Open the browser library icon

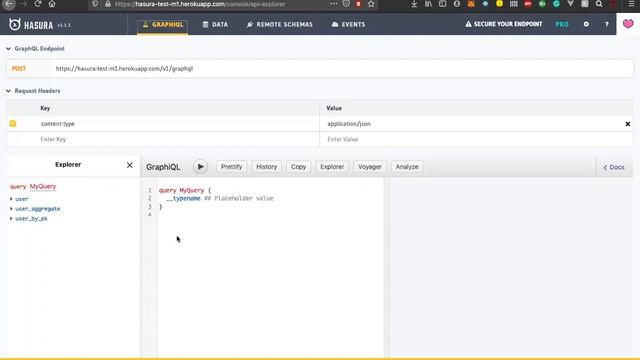pos(428,4)
